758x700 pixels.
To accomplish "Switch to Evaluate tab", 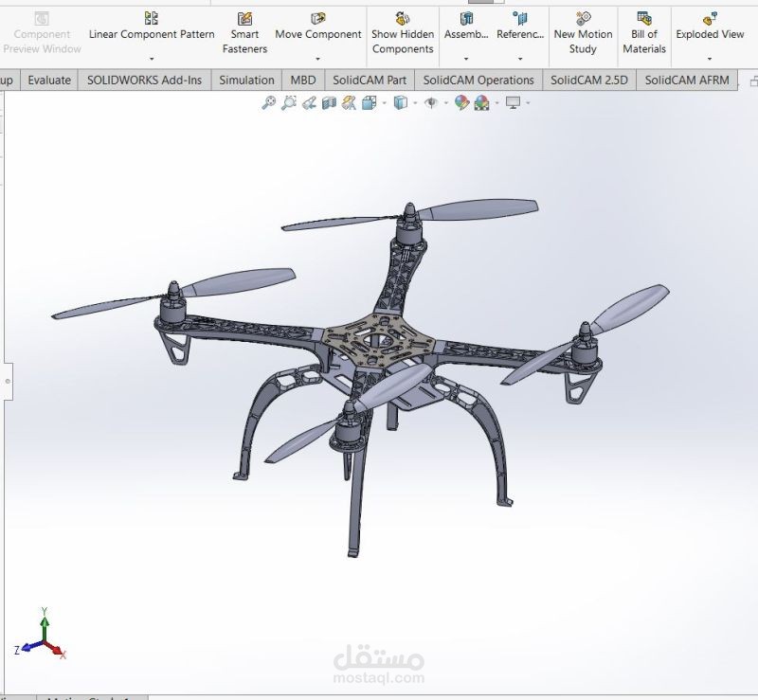I will pyautogui.click(x=49, y=81).
